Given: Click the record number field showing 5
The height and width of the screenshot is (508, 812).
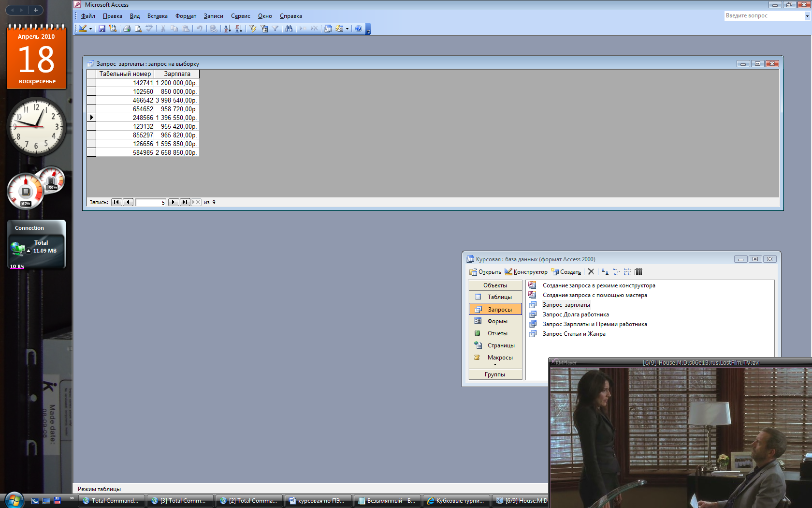Looking at the screenshot, I should point(151,202).
